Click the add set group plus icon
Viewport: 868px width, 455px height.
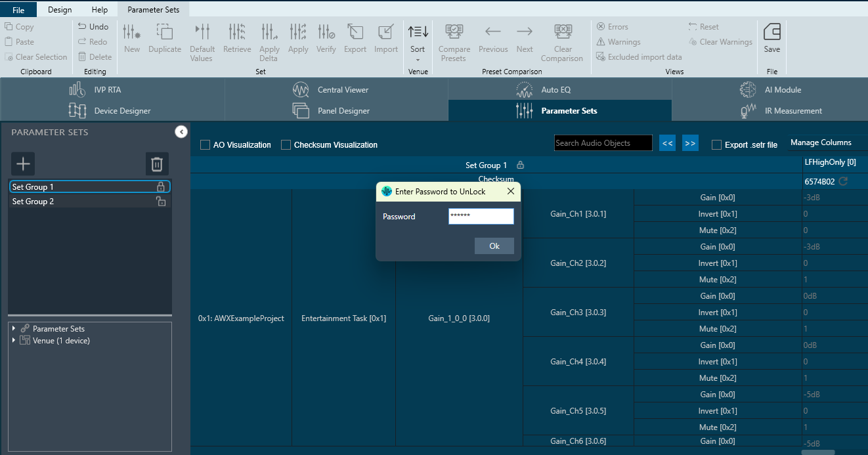coord(23,163)
